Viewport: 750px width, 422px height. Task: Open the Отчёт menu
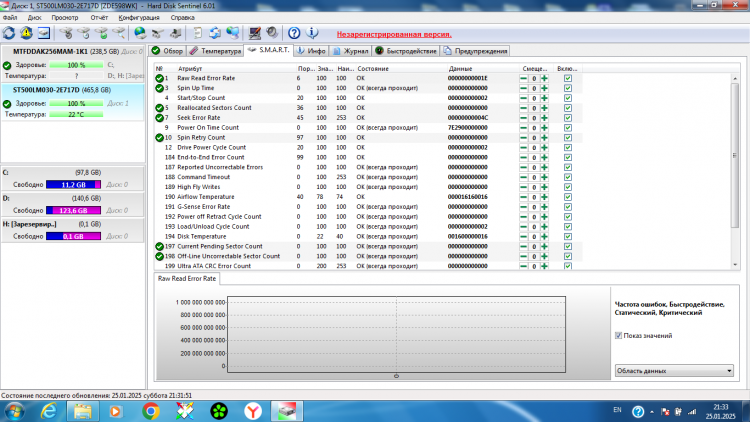tap(99, 18)
